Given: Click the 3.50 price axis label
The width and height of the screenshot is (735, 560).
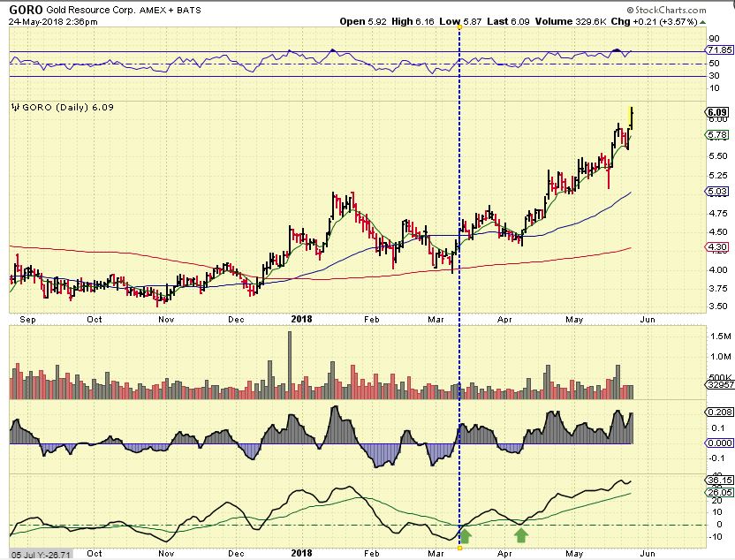Looking at the screenshot, I should 718,306.
